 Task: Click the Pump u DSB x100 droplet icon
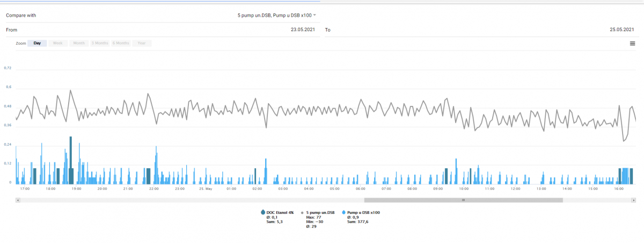[343, 212]
